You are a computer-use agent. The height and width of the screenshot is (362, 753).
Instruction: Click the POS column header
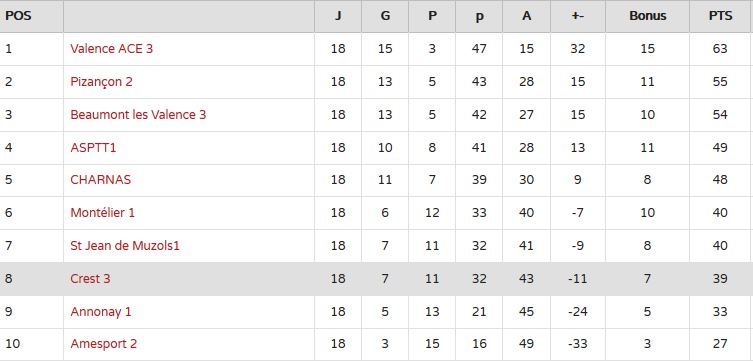18,16
